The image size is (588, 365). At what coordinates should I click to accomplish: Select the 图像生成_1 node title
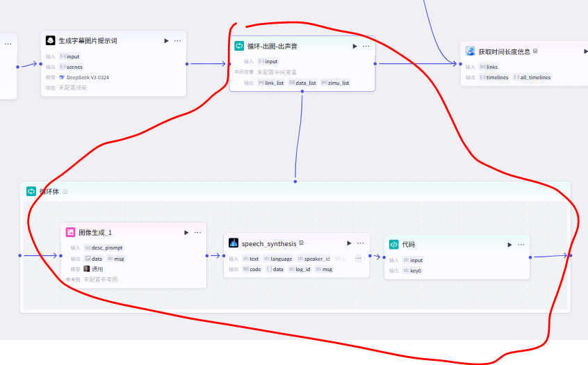click(x=95, y=233)
